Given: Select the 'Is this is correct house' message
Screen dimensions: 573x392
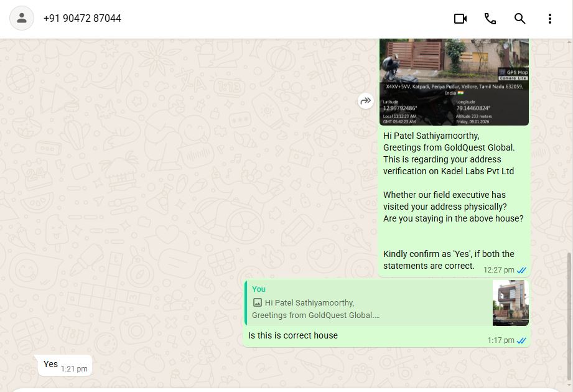Looking at the screenshot, I should coord(293,335).
